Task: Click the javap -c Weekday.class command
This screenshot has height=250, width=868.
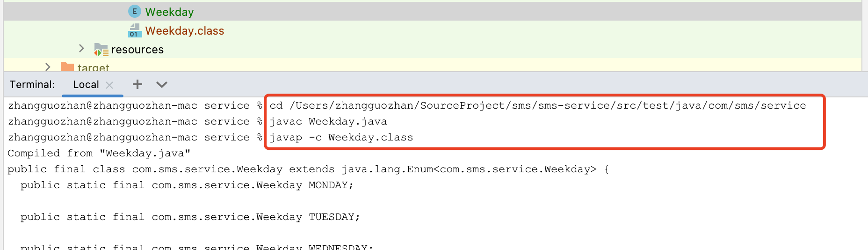Action: tap(341, 137)
